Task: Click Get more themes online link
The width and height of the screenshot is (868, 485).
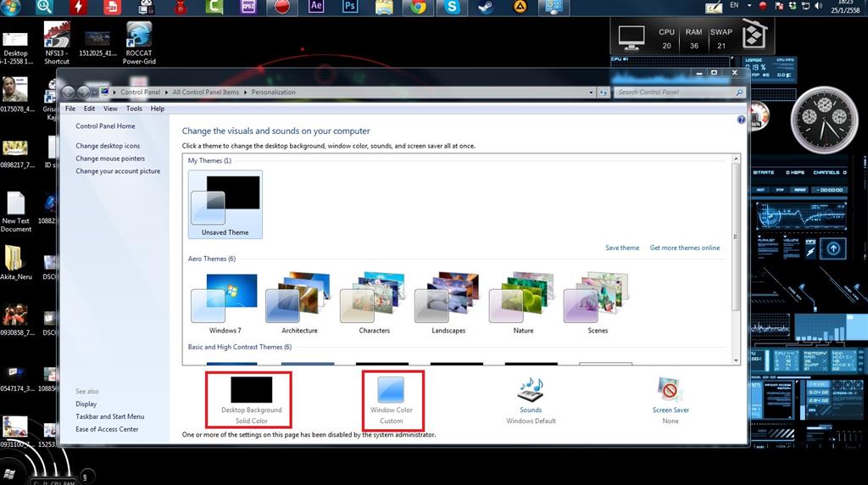Action: click(685, 248)
